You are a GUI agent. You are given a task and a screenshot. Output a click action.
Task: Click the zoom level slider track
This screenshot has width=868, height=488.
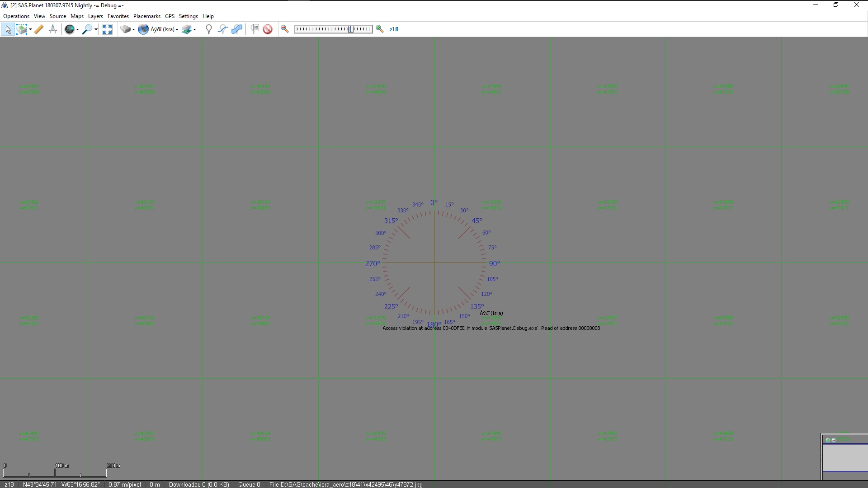point(321,29)
